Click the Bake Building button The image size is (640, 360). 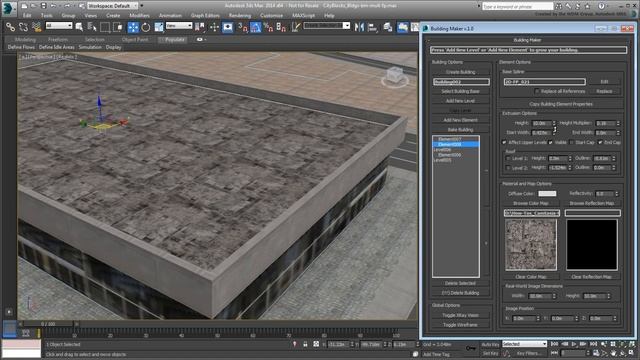click(x=460, y=130)
